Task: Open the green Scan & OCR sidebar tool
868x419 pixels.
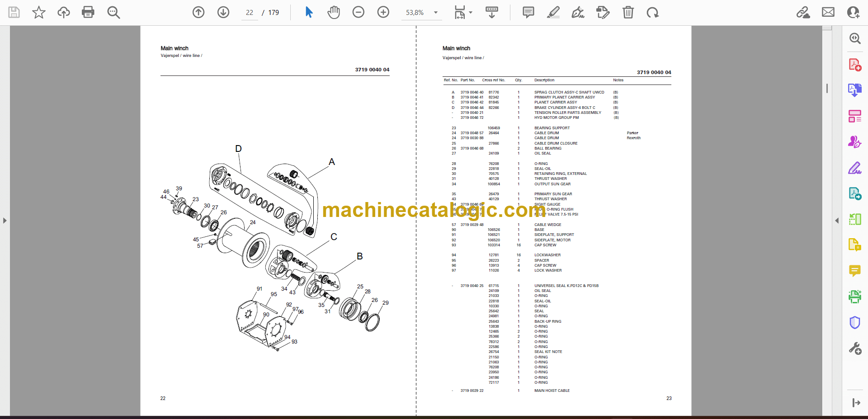Action: (855, 297)
